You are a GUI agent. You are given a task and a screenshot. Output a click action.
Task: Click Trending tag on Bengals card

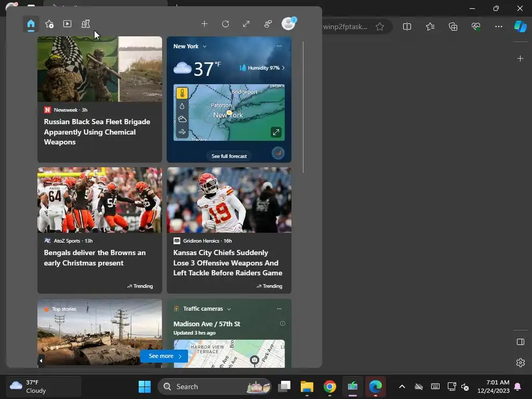point(140,286)
